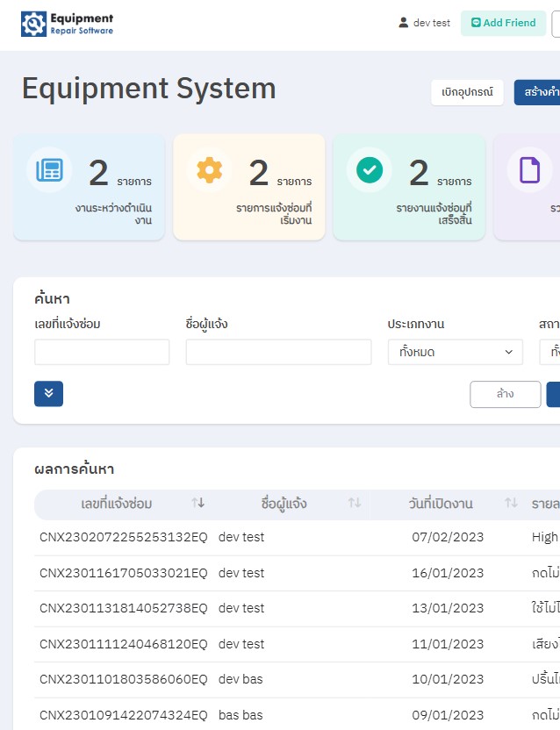
Task: Click the newspaper icon for in-progress jobs
Action: pyautogui.click(x=49, y=169)
